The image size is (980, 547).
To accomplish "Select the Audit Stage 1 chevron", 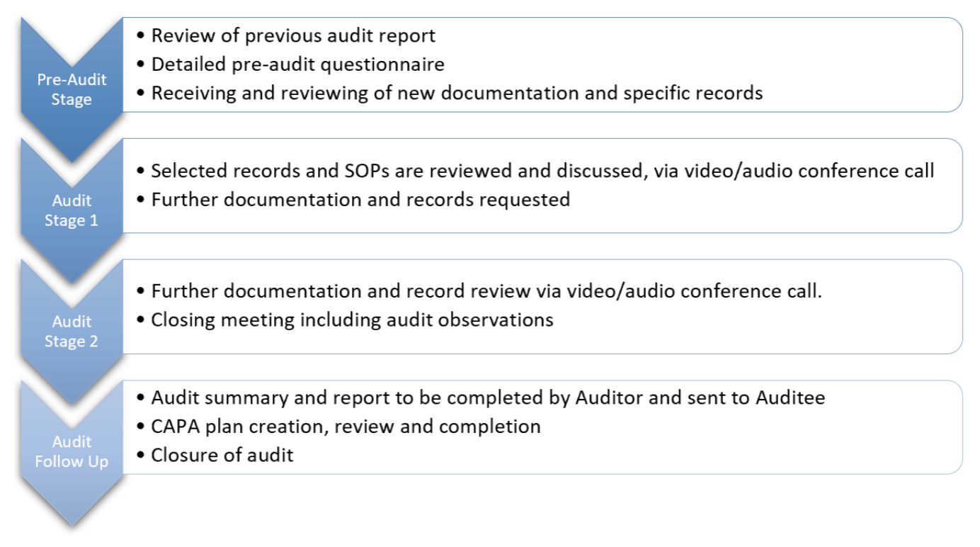I will [72, 210].
